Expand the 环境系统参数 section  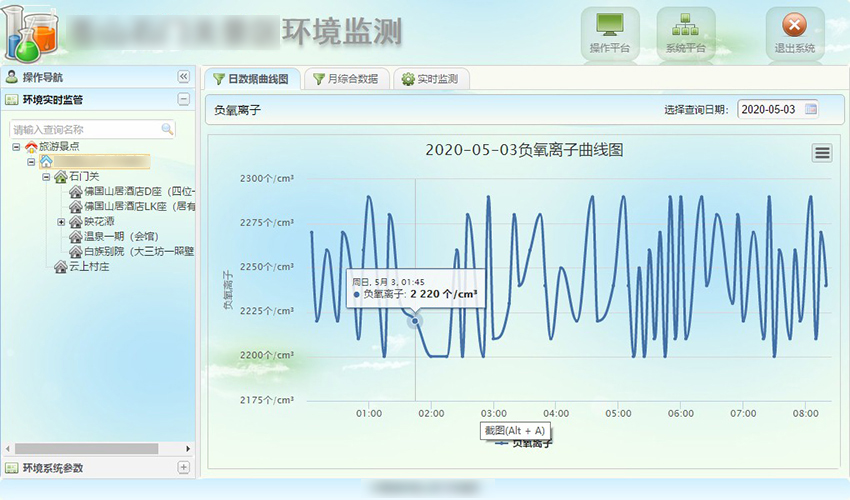coord(183,467)
